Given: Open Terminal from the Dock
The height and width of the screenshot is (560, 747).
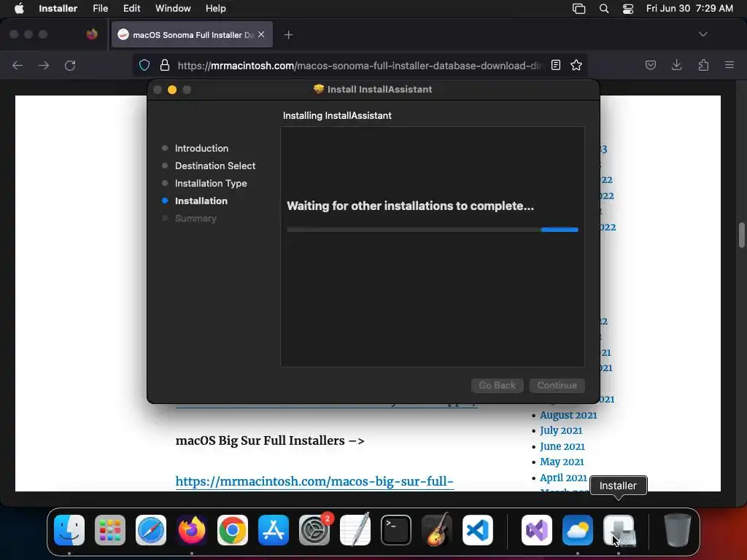Looking at the screenshot, I should point(396,530).
